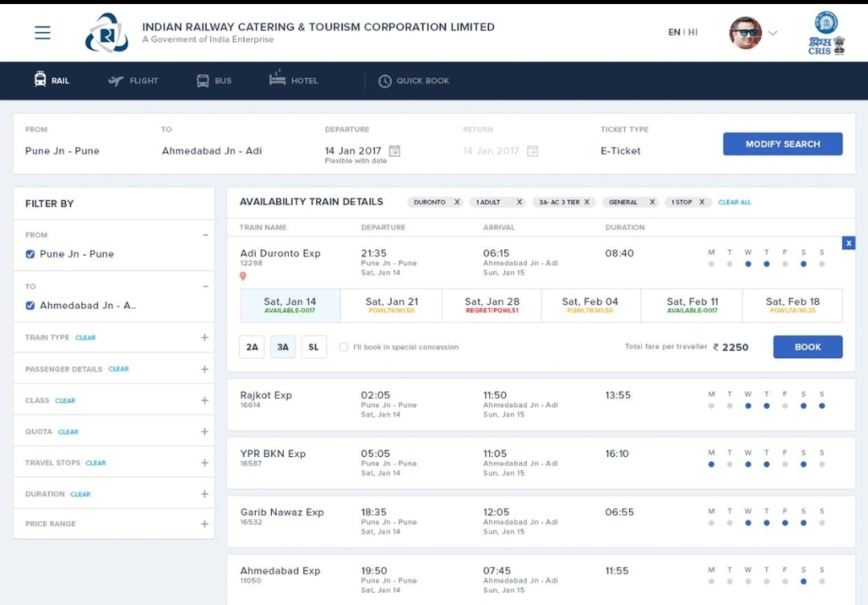Viewport: 868px width, 605px height.
Task: Open QUICK BOOK
Action: tap(413, 80)
